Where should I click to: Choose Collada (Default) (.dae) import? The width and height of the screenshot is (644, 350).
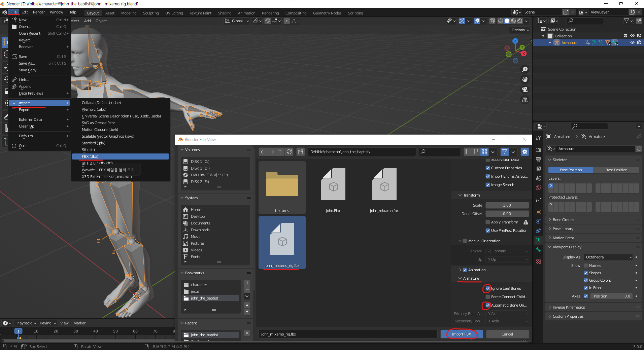(x=121, y=103)
